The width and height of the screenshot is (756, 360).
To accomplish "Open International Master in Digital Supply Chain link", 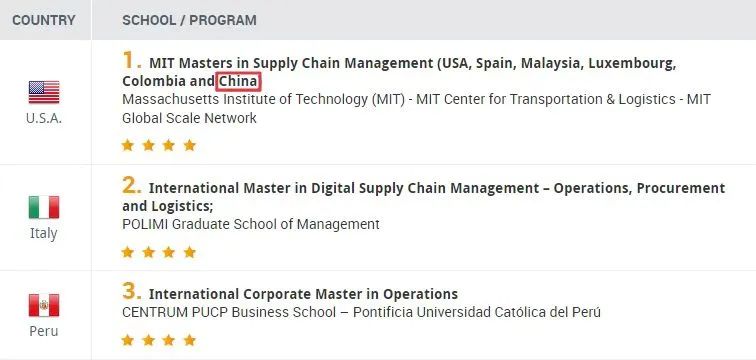I will (x=423, y=197).
